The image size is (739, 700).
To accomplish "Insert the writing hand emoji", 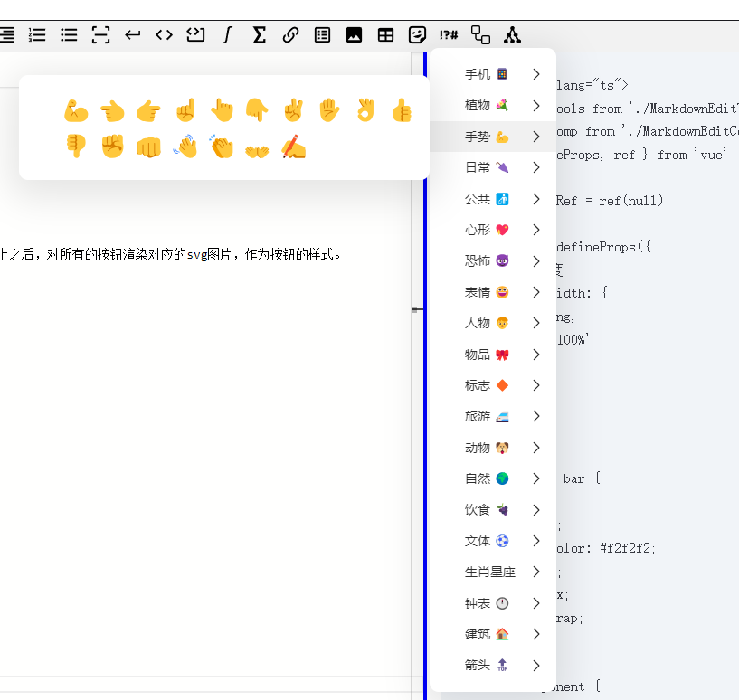I will 293,146.
